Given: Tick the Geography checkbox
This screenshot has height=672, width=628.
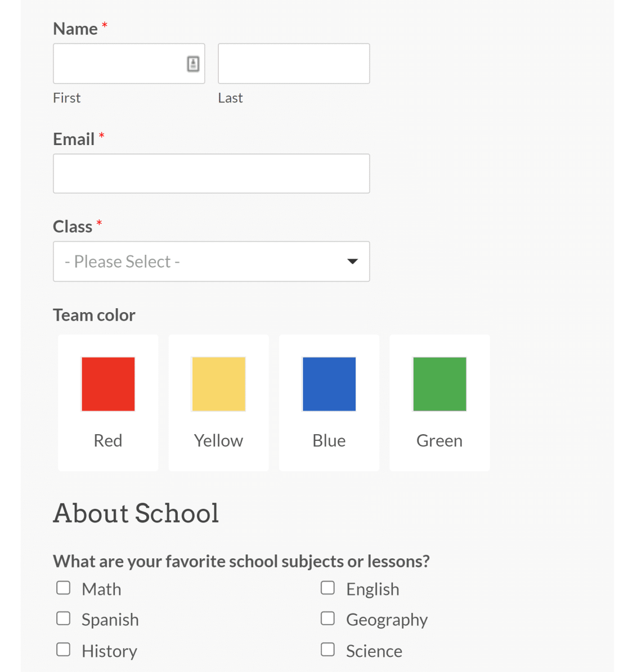Looking at the screenshot, I should coord(328,618).
